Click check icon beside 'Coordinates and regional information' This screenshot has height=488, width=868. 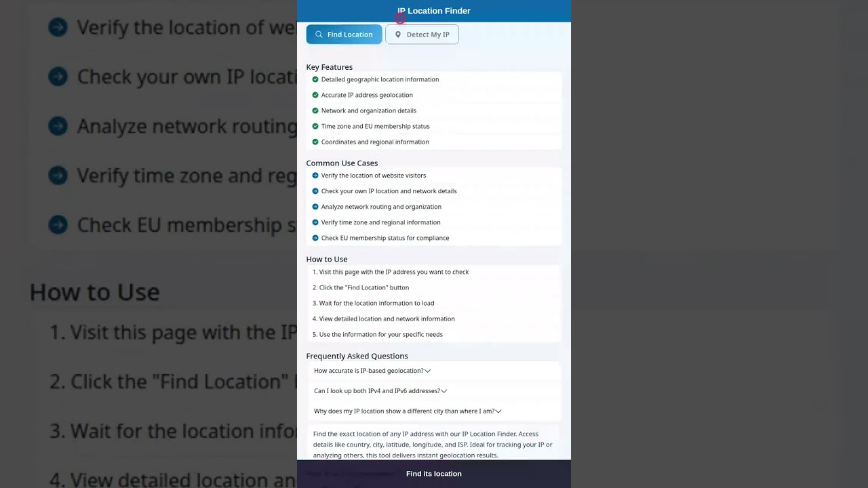pyautogui.click(x=315, y=142)
